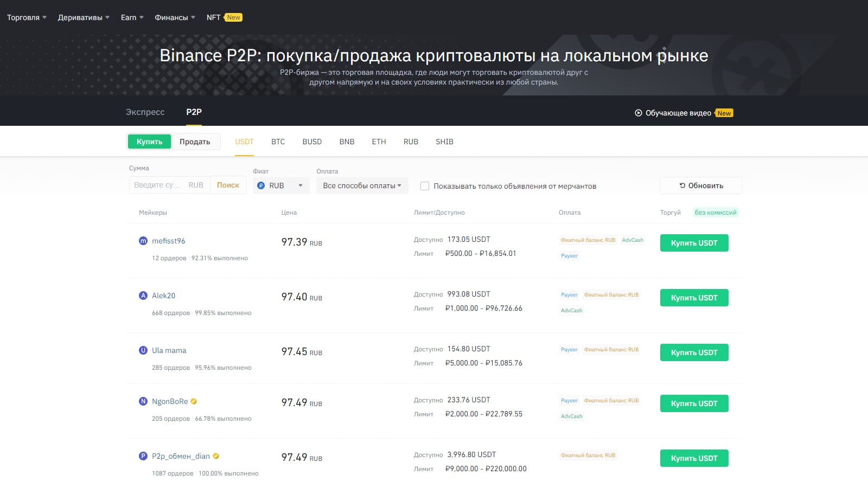Click the New badge next to NFT

tap(233, 17)
